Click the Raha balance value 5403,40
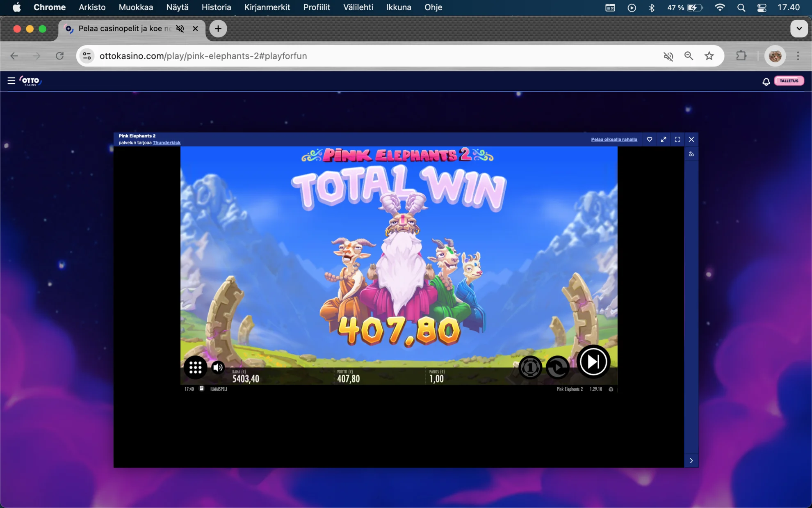Image resolution: width=812 pixels, height=508 pixels. point(246,379)
